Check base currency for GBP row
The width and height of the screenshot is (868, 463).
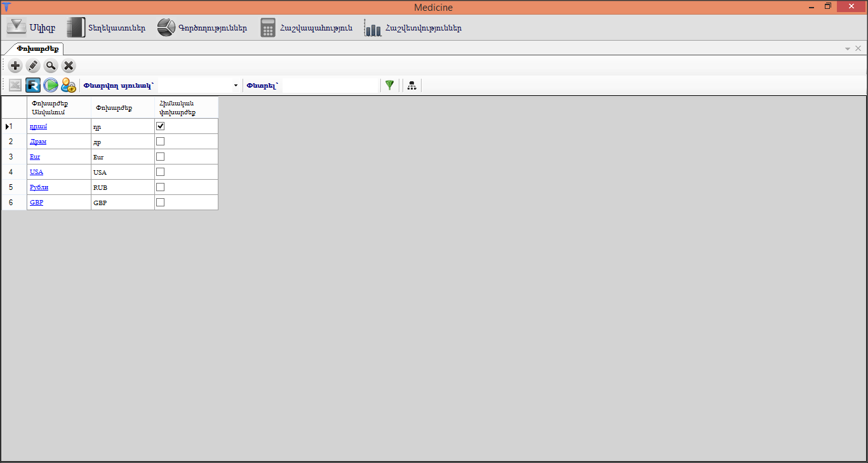tap(160, 202)
